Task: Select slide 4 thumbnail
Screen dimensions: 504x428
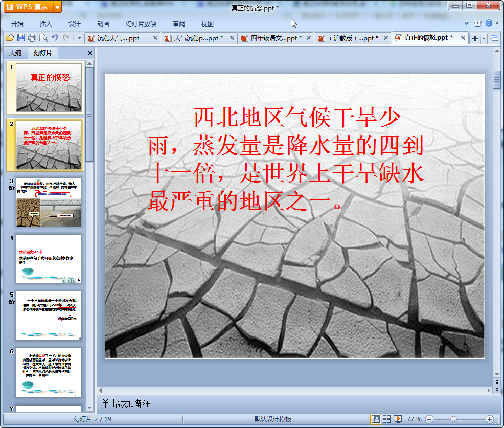Action: (49, 259)
